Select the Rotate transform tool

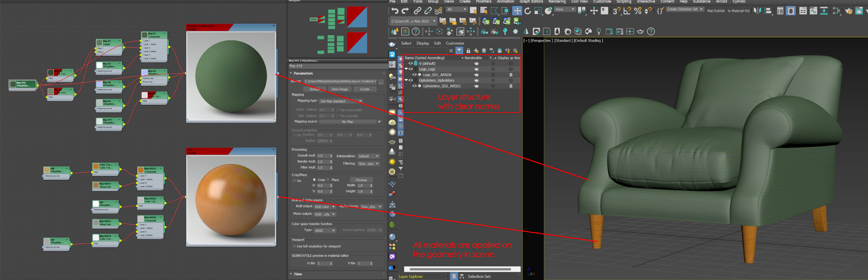pyautogui.click(x=527, y=11)
